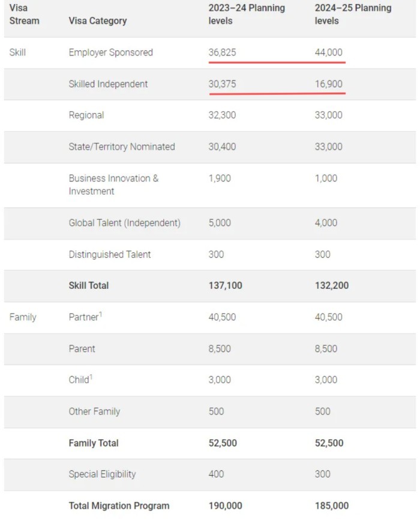The width and height of the screenshot is (420, 519).
Task: Click the Skilled Independent row label
Action: [x=108, y=84]
